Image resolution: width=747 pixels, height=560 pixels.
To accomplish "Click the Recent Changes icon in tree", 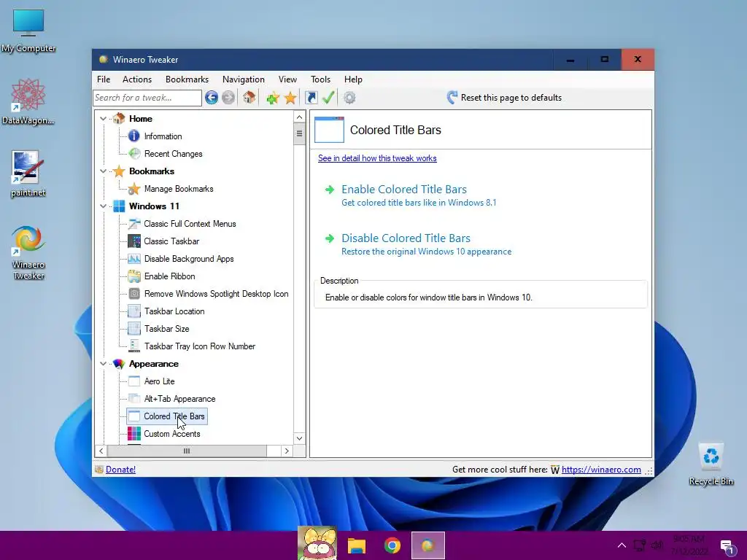I will 135,153.
